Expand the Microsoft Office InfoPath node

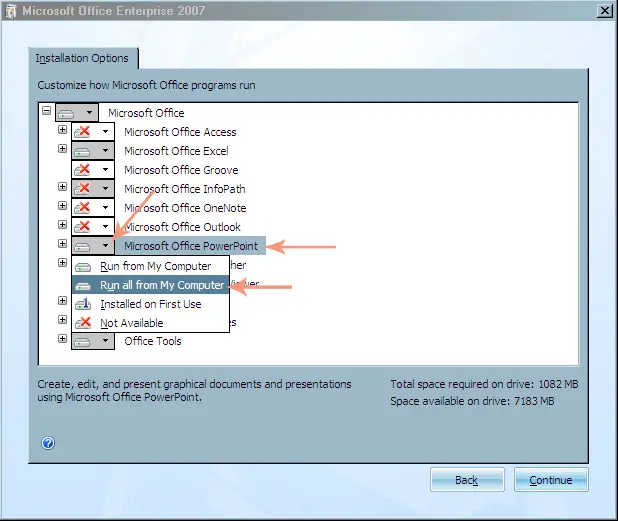tap(62, 186)
